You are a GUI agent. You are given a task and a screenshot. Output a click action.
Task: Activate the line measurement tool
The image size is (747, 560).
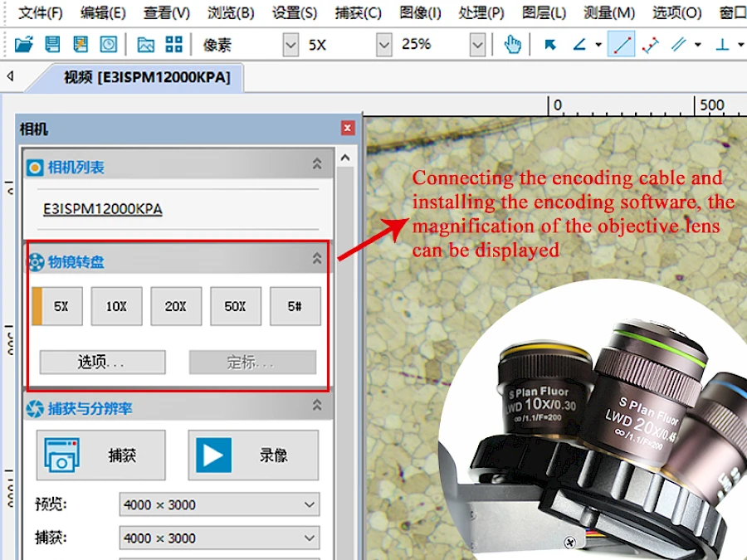click(x=621, y=45)
